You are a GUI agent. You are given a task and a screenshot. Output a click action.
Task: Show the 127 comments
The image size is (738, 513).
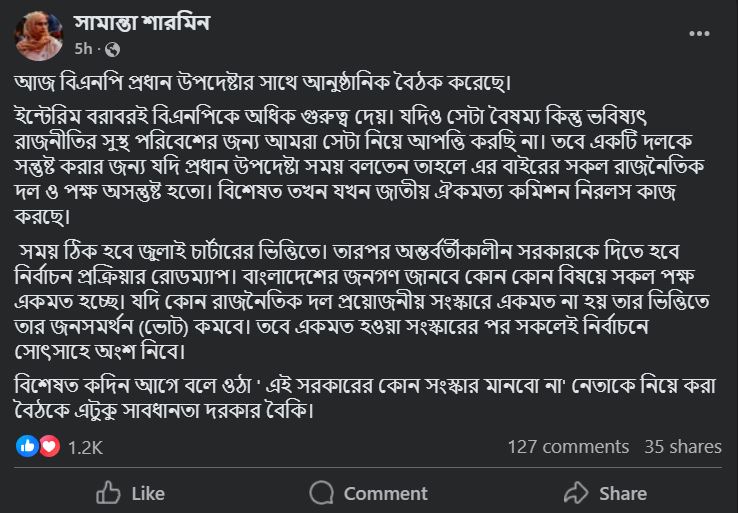pos(568,447)
